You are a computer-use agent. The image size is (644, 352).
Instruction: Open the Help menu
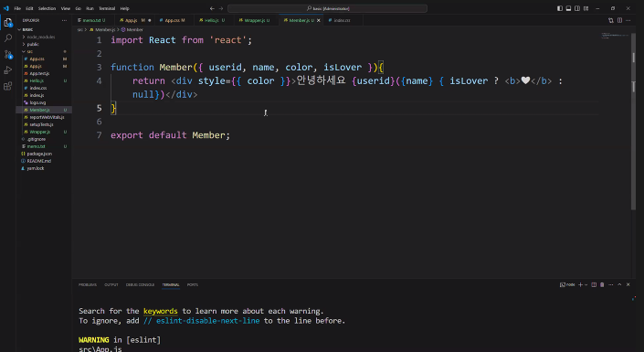point(125,8)
